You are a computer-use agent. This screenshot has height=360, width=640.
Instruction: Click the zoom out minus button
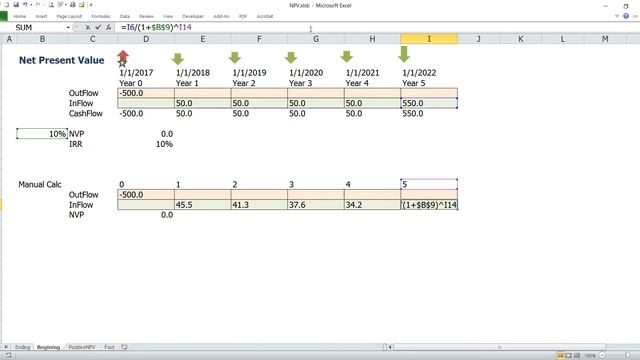point(602,356)
